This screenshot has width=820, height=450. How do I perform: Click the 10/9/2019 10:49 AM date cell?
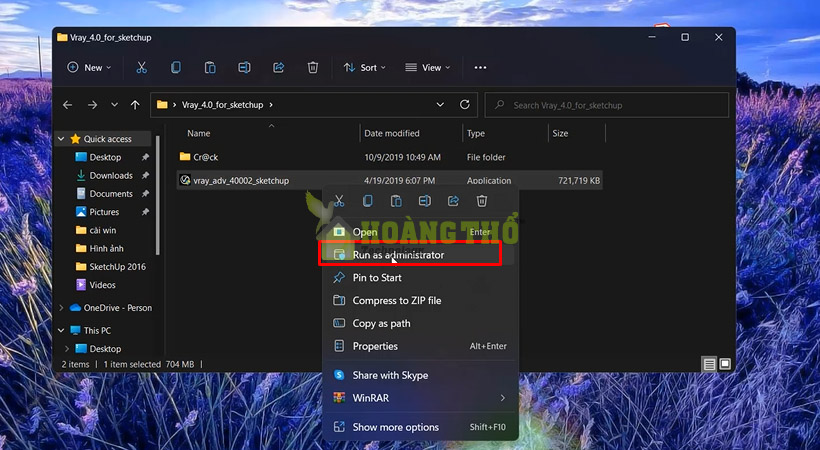(x=402, y=157)
